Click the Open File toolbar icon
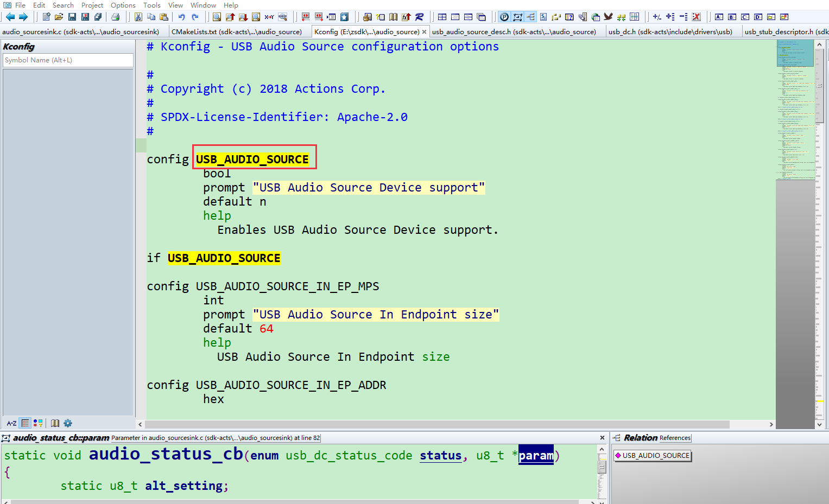Viewport: 829px width, 504px height. coord(59,17)
